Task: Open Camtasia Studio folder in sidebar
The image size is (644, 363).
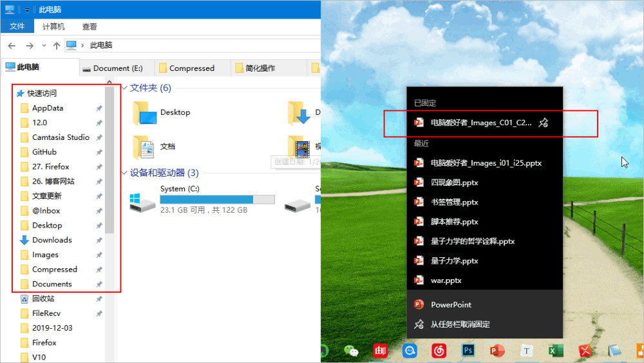Action: [x=61, y=137]
